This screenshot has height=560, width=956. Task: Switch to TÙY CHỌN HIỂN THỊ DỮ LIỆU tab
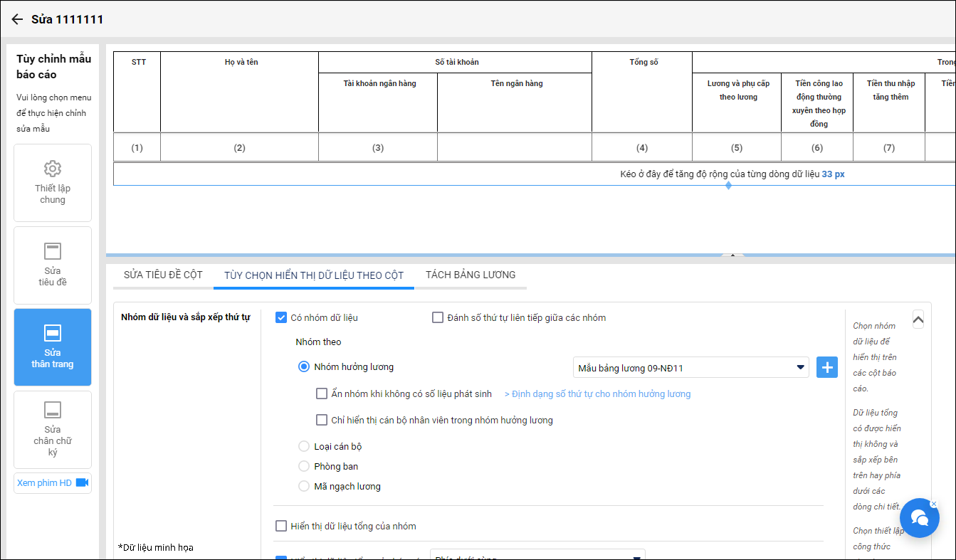tap(314, 275)
